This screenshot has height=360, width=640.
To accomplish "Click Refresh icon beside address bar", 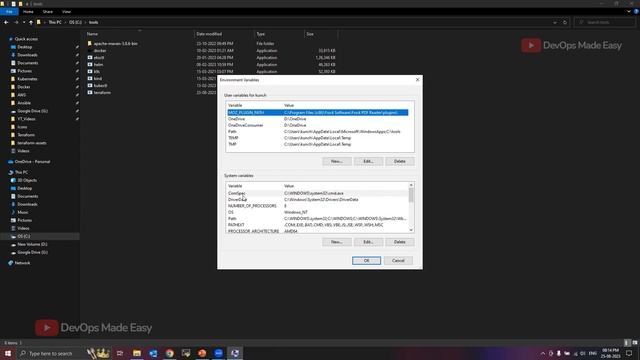I will tap(565, 22).
